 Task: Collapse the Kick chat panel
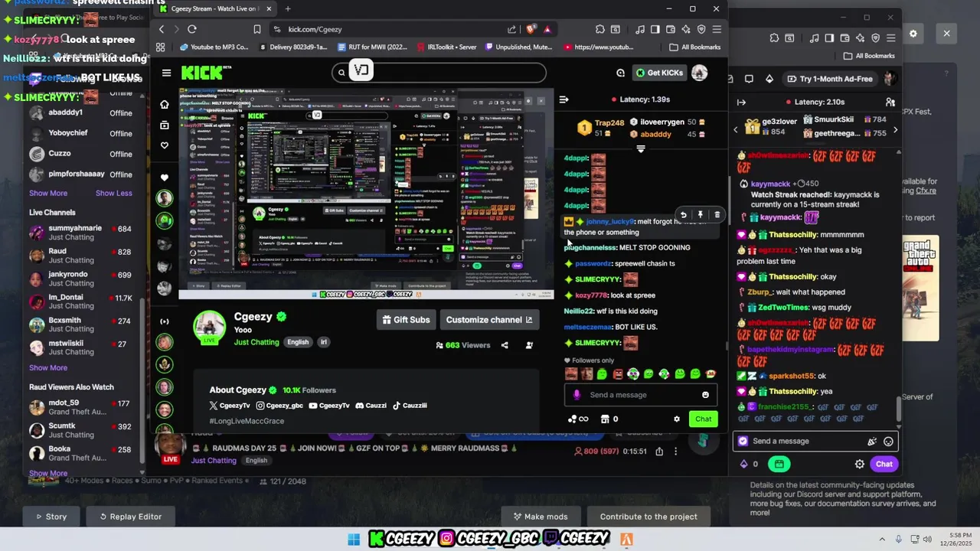[563, 99]
